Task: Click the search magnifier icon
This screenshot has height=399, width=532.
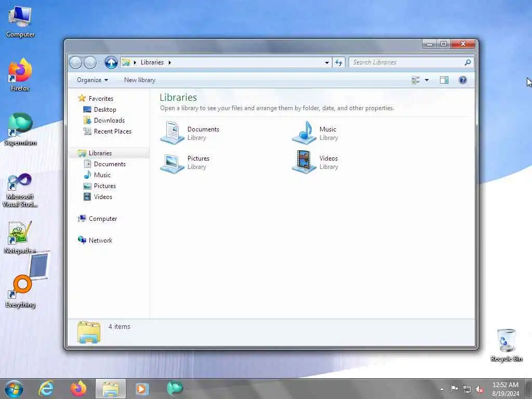Action: 468,62
